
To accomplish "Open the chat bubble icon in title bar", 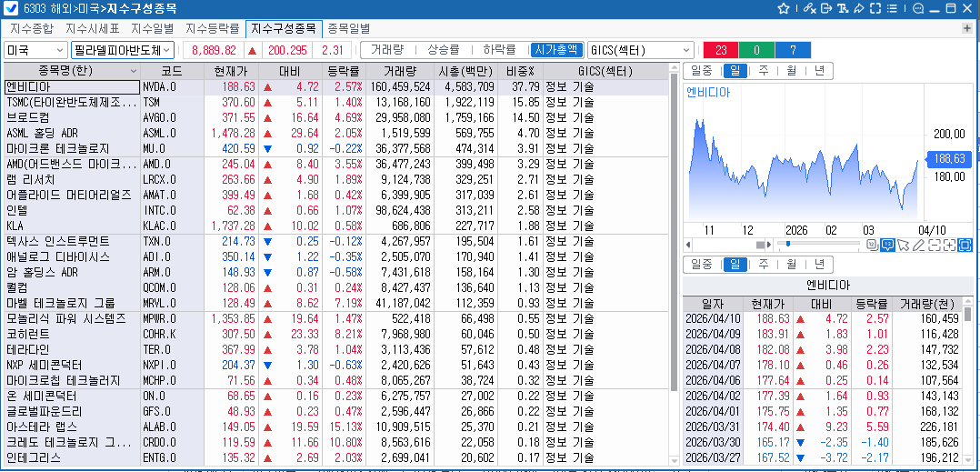I will tap(918, 8).
